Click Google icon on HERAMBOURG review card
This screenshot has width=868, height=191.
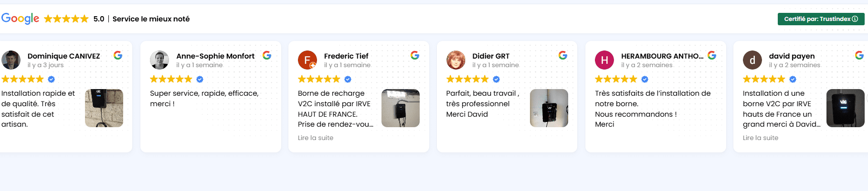[x=712, y=55]
